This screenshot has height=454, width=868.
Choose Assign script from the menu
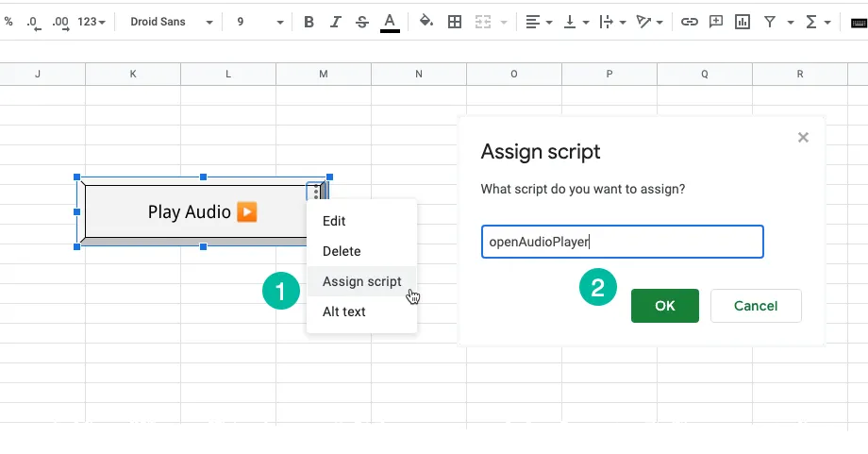(x=361, y=281)
